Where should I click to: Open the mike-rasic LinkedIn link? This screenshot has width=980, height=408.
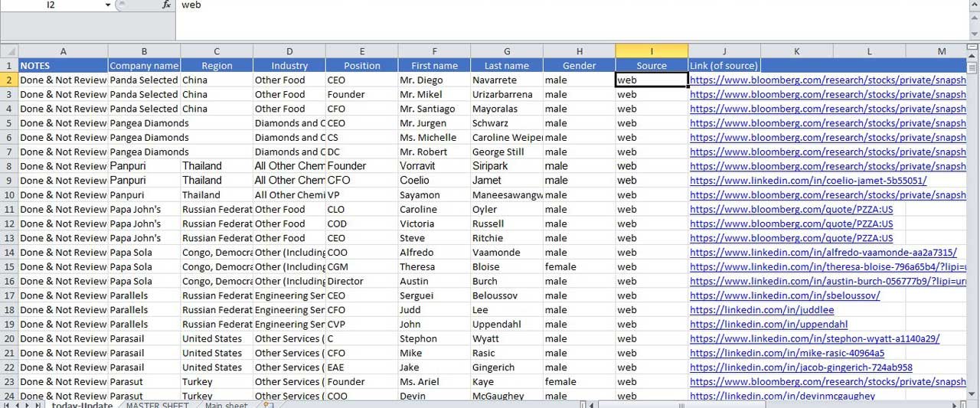pos(787,354)
